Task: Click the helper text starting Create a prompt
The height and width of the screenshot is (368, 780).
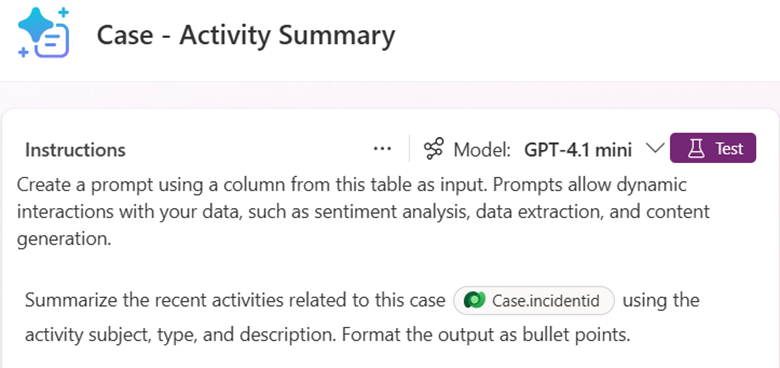Action: [x=363, y=212]
